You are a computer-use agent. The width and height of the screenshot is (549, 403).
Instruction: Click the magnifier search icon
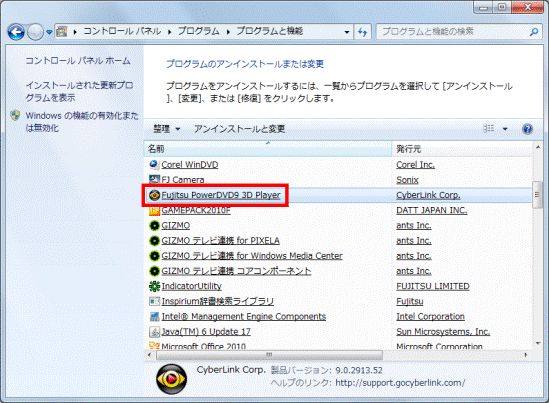click(x=534, y=32)
